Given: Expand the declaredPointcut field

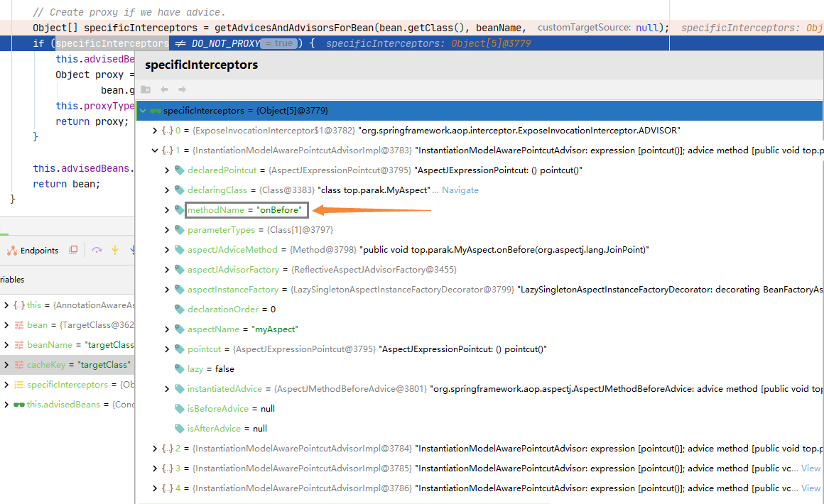Looking at the screenshot, I should tap(167, 170).
